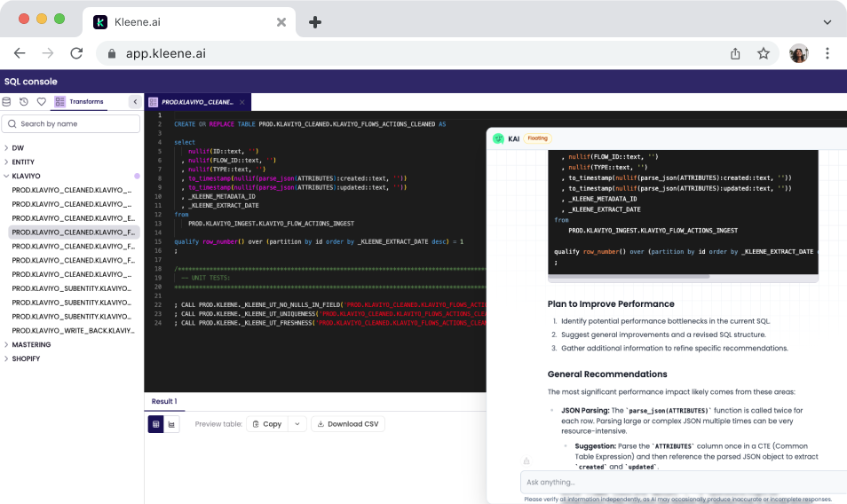Focus the Ask anything input field
Screen dimensions: 847x504
tap(684, 482)
